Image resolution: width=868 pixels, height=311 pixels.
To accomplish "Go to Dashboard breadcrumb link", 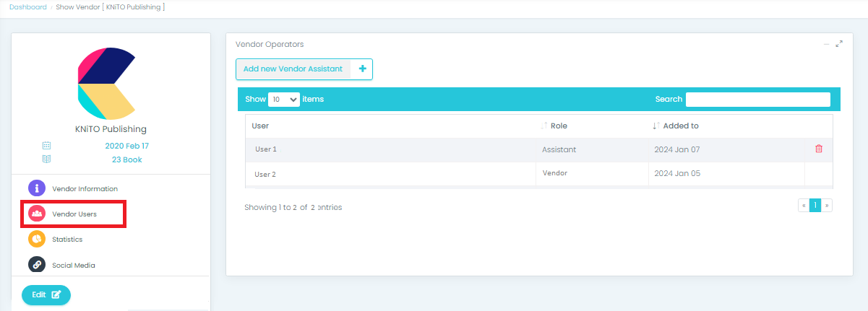I will click(x=28, y=7).
